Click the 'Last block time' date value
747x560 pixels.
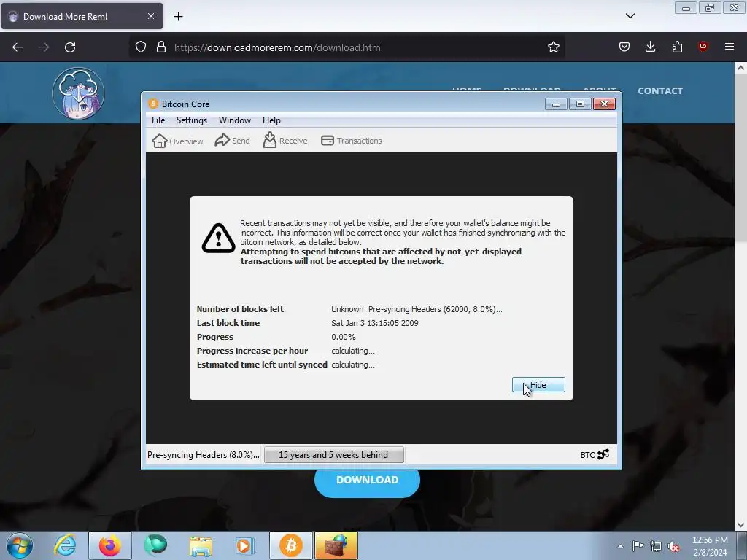pyautogui.click(x=374, y=323)
